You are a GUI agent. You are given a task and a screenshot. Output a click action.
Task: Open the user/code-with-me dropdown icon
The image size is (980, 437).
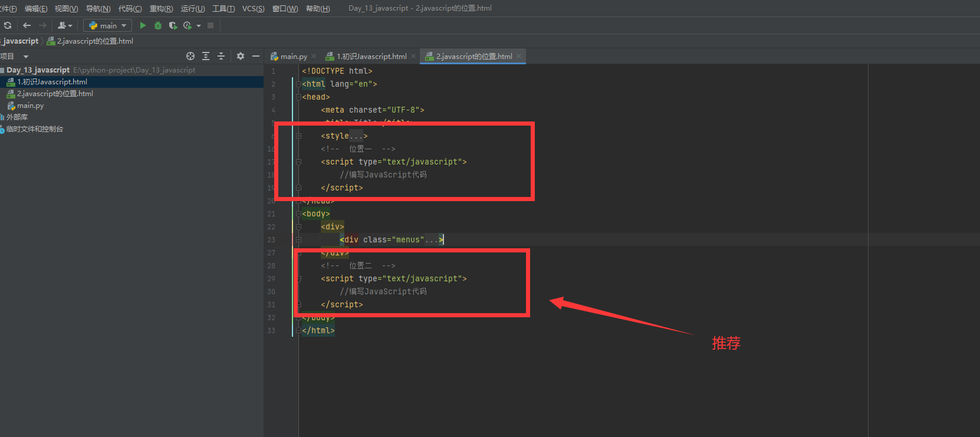[x=65, y=25]
